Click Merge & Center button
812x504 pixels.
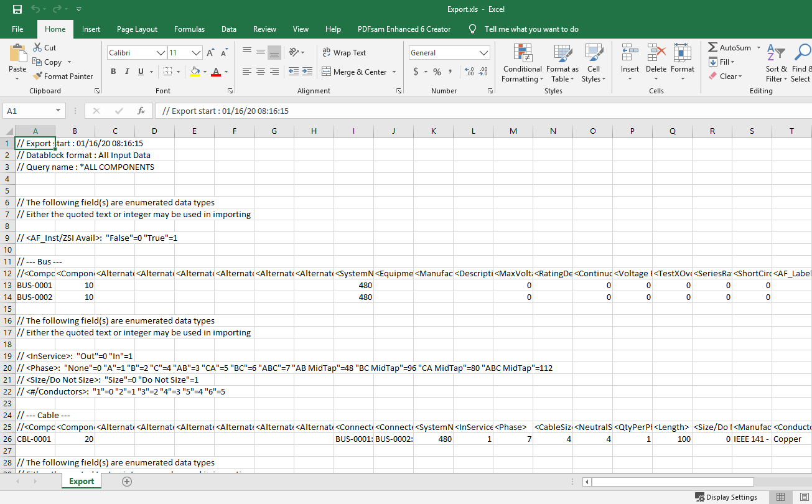pyautogui.click(x=354, y=72)
